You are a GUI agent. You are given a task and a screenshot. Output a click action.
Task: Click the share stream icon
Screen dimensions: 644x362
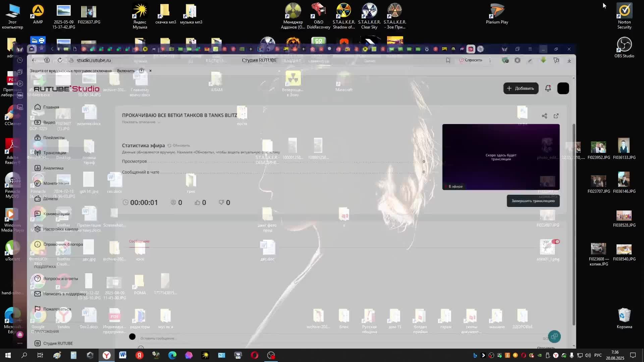click(x=544, y=116)
